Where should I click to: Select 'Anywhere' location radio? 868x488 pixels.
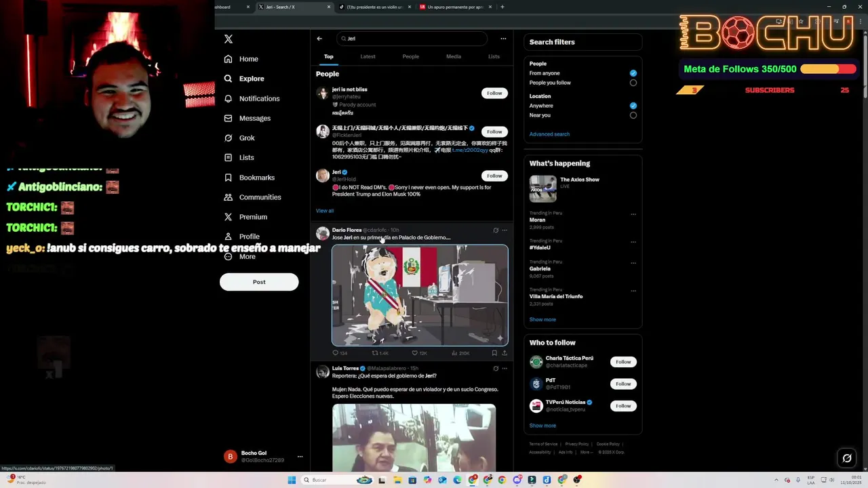pyautogui.click(x=633, y=106)
